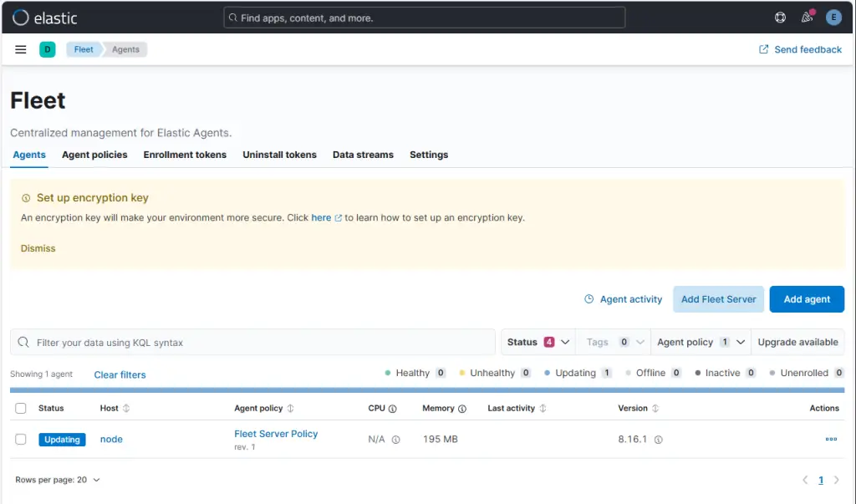Click the global search field
856x504 pixels.
tap(424, 18)
